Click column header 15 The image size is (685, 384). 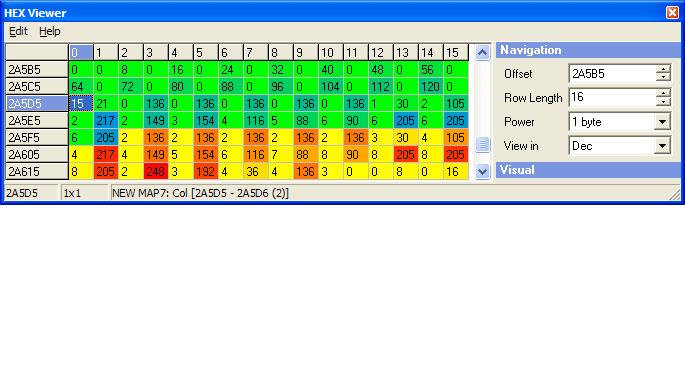click(456, 52)
